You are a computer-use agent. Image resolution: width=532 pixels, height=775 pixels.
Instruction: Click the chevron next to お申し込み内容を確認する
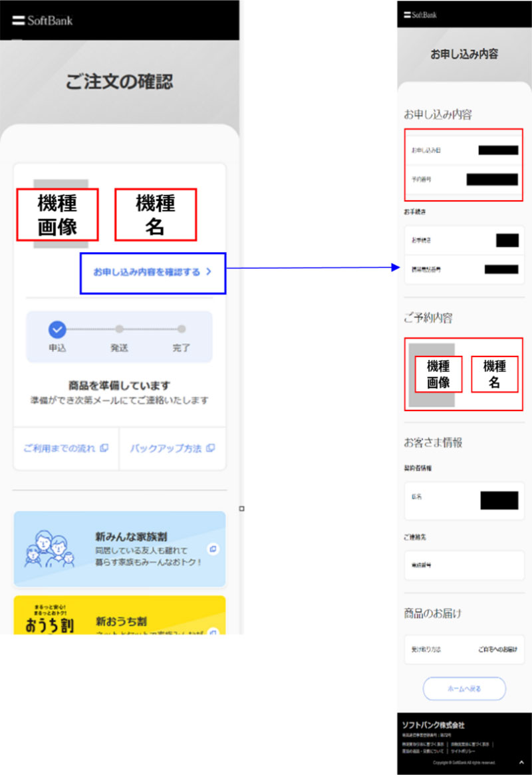coord(209,272)
